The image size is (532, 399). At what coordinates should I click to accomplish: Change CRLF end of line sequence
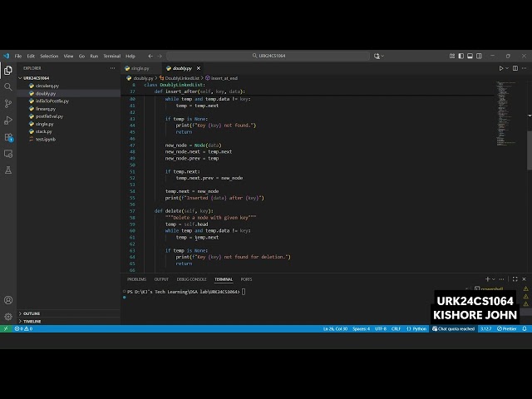[396, 329]
